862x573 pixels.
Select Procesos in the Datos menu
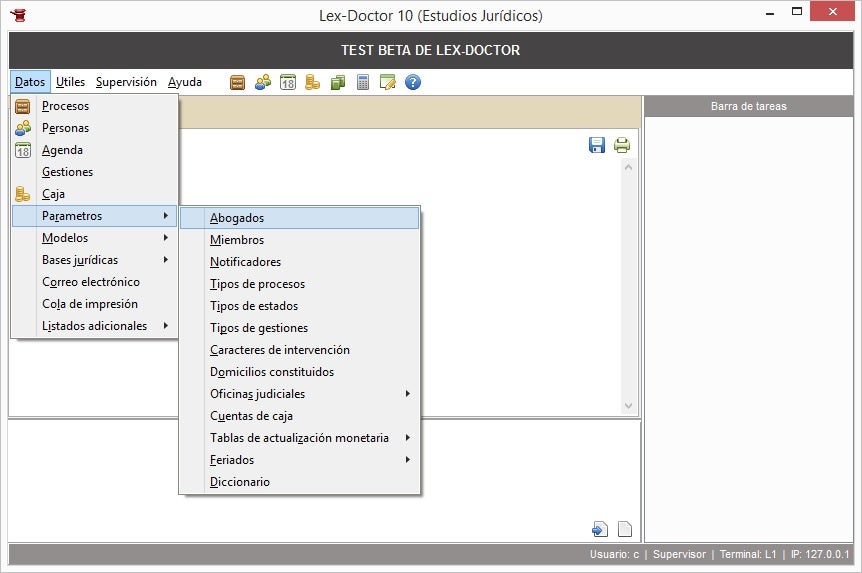point(95,106)
